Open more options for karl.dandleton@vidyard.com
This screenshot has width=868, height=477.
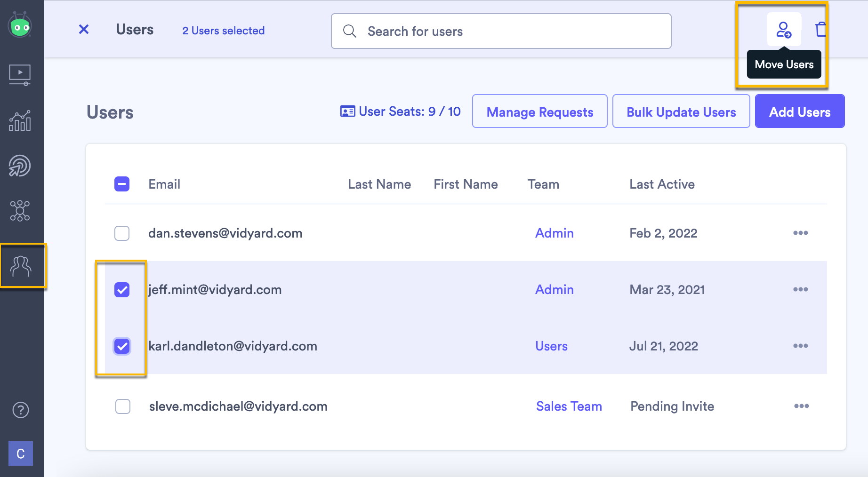pos(800,346)
